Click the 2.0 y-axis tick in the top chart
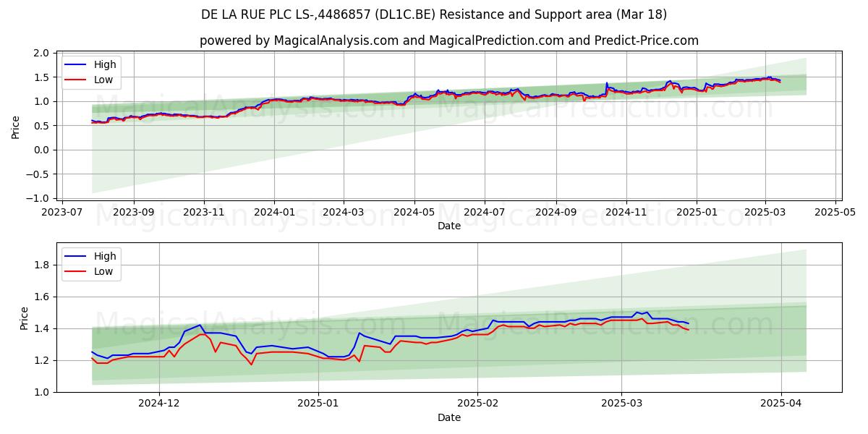This screenshot has width=868, height=434. point(41,54)
